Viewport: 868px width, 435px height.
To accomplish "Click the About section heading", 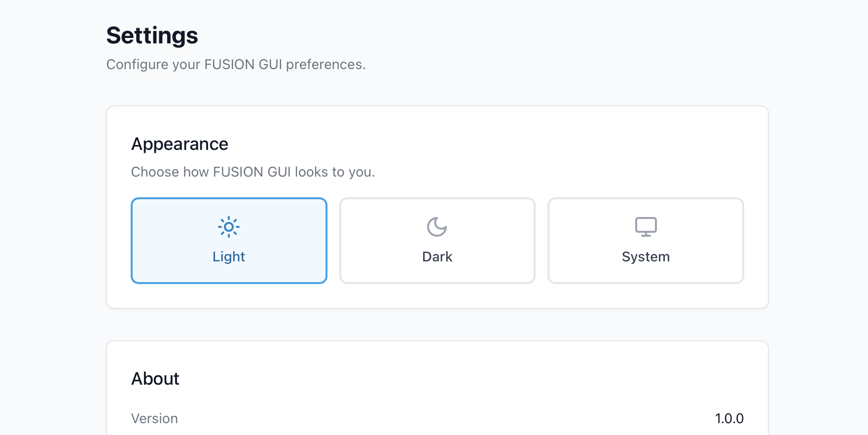I will pyautogui.click(x=155, y=379).
